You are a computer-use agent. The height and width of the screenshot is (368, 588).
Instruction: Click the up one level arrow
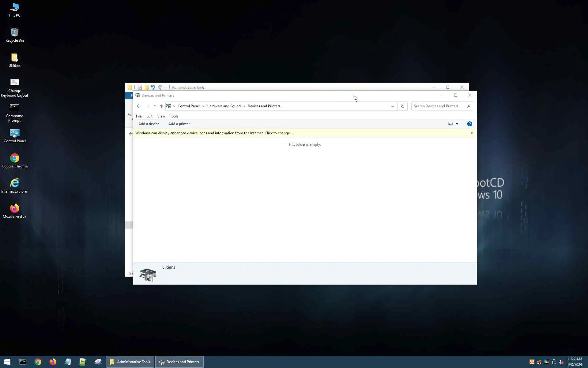click(x=161, y=106)
